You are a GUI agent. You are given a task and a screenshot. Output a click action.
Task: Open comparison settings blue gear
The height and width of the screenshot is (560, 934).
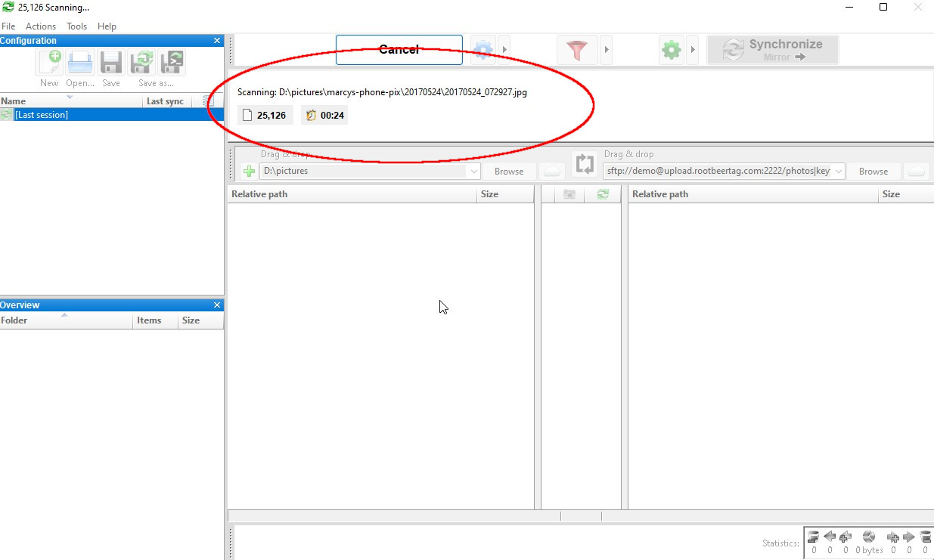[483, 50]
